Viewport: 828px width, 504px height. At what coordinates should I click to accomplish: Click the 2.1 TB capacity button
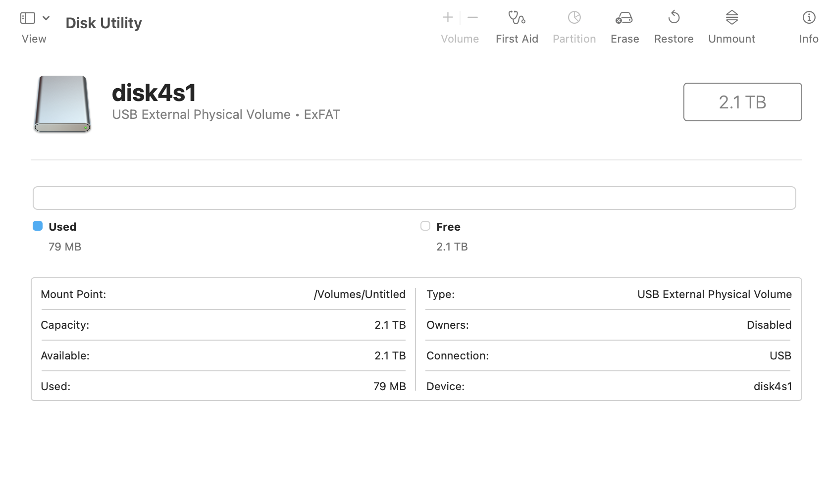(742, 102)
